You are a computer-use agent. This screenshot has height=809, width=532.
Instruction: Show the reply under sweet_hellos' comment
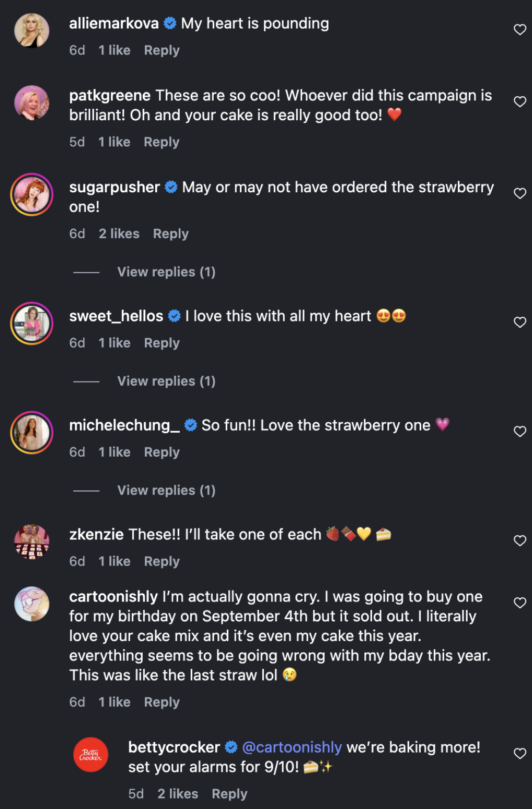pos(166,382)
